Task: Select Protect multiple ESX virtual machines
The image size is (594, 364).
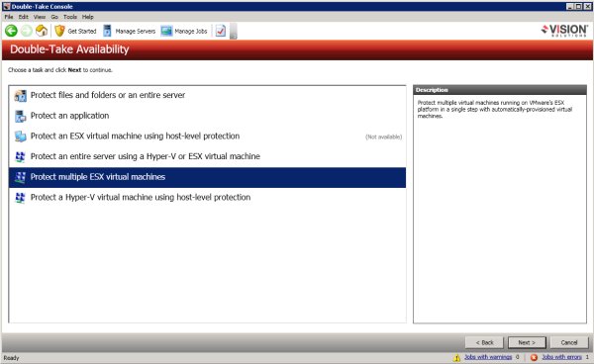Action: pos(207,177)
